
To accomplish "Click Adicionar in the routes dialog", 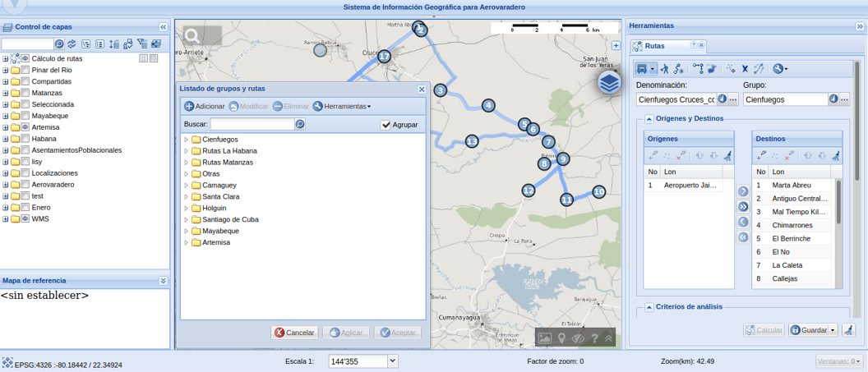I will [205, 106].
